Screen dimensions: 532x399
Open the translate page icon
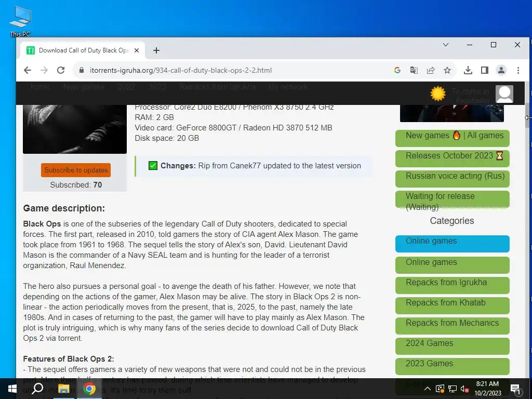(x=414, y=70)
